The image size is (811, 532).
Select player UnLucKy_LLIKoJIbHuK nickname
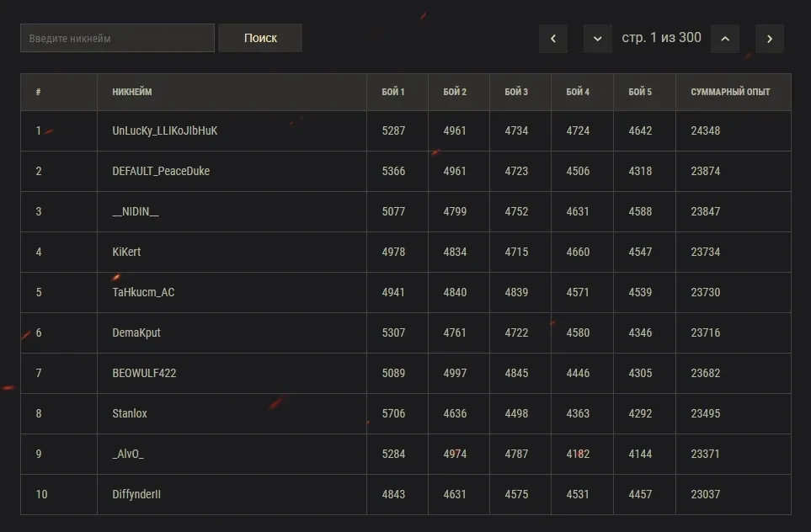165,131
